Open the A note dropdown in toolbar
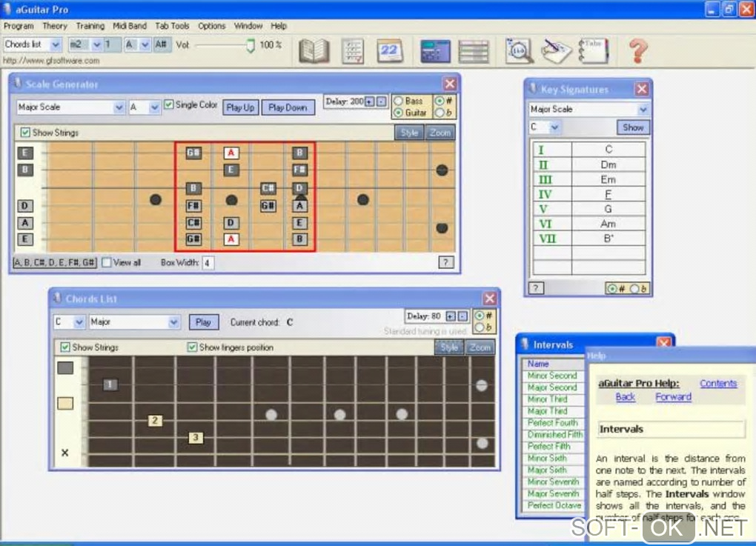Viewport: 756px width, 546px height. (x=145, y=44)
